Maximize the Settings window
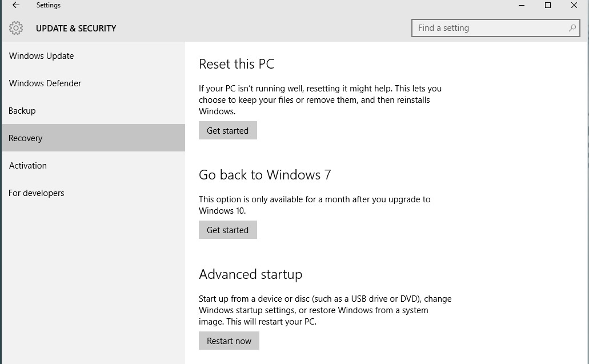Screen dimensions: 589x364 click(x=548, y=5)
